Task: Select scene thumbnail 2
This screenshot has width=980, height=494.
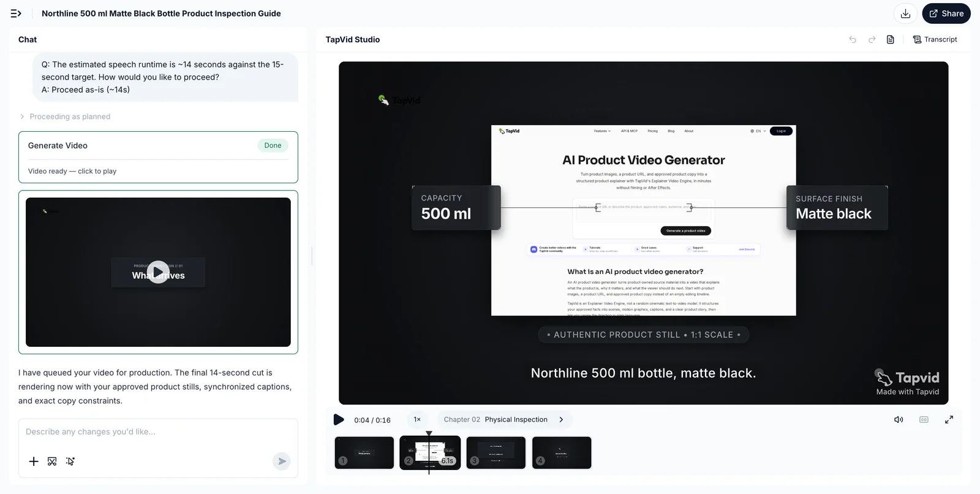Action: point(430,453)
